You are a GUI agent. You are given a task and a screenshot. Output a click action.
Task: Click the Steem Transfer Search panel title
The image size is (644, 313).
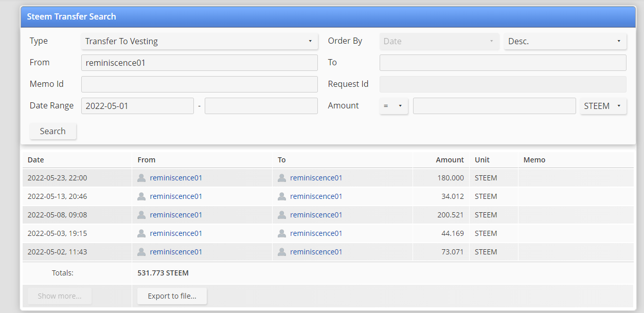tap(71, 16)
